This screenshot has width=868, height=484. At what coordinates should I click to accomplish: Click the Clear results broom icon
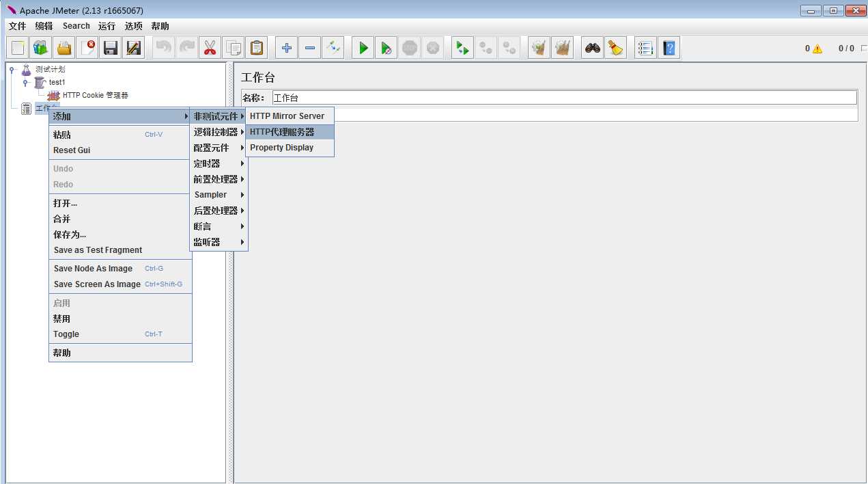(539, 48)
